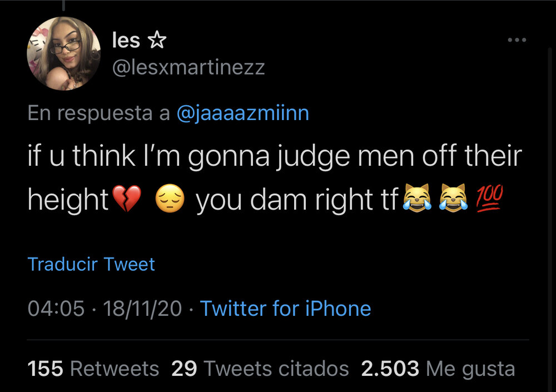Viewport: 556px width, 392px height.
Task: Click Traducir Tweet link
Action: click(91, 264)
